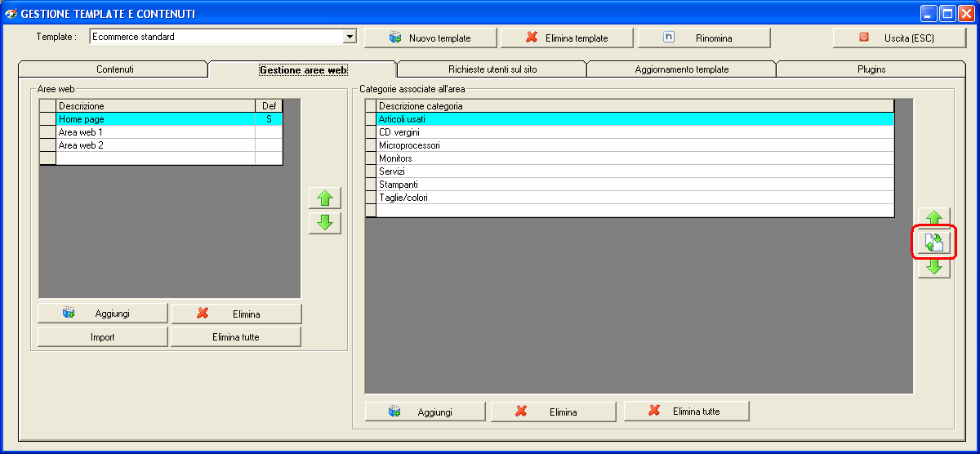Screen dimensions: 980x454
Task: Select the Stampanti category
Action: [x=629, y=185]
